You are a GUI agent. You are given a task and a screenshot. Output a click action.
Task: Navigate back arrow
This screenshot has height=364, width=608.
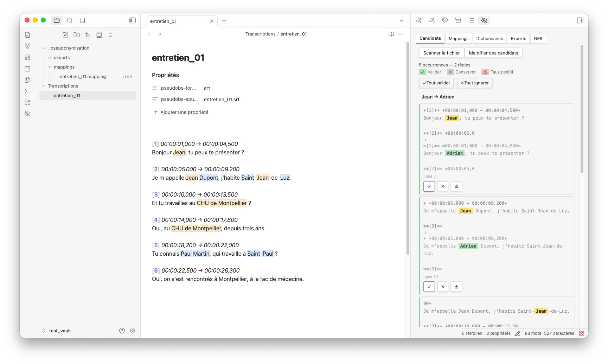pos(150,34)
